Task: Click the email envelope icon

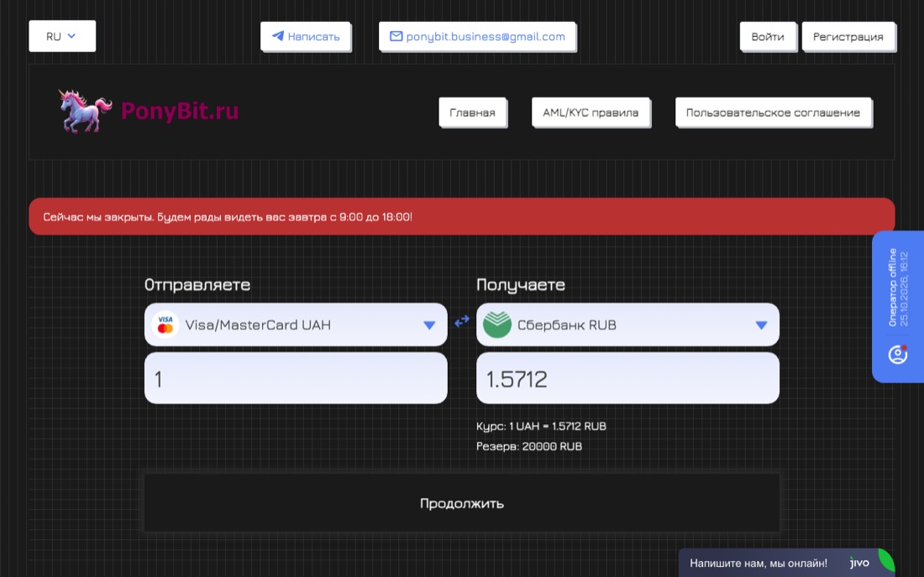Action: [396, 37]
